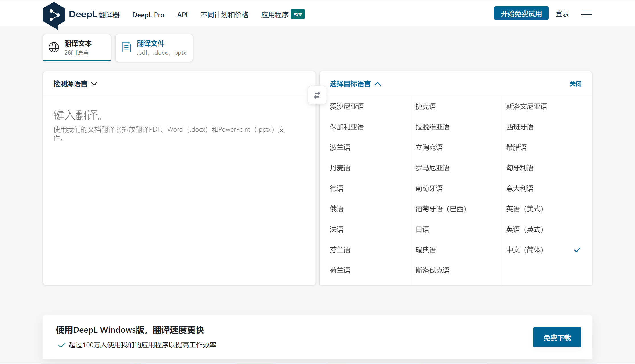The image size is (635, 364).
Task: Switch to the API tab
Action: click(x=182, y=14)
